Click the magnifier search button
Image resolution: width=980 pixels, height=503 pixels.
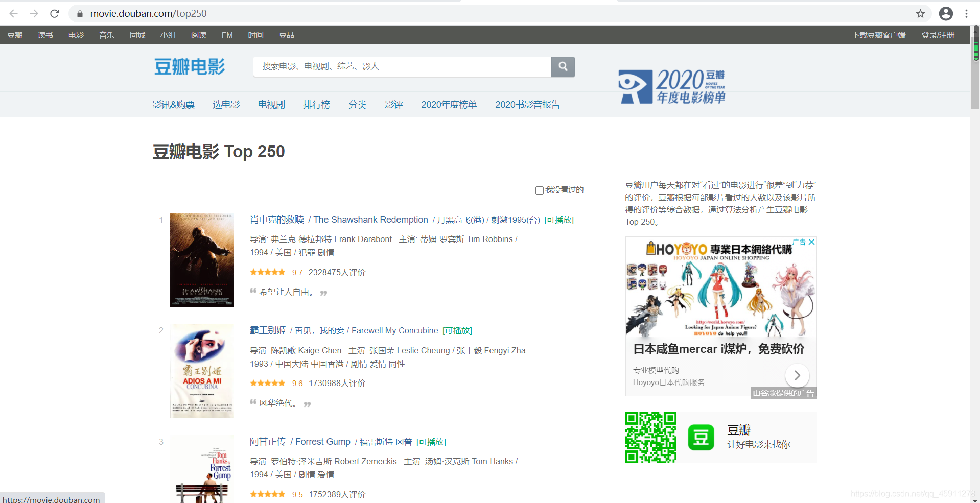(563, 66)
